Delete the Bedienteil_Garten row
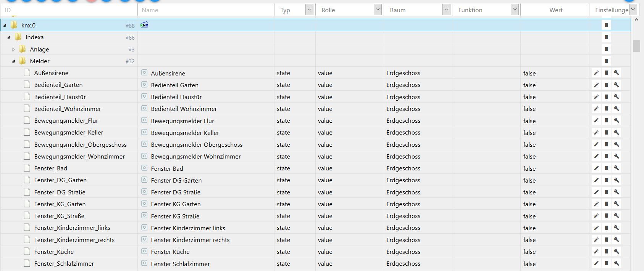 pyautogui.click(x=606, y=85)
